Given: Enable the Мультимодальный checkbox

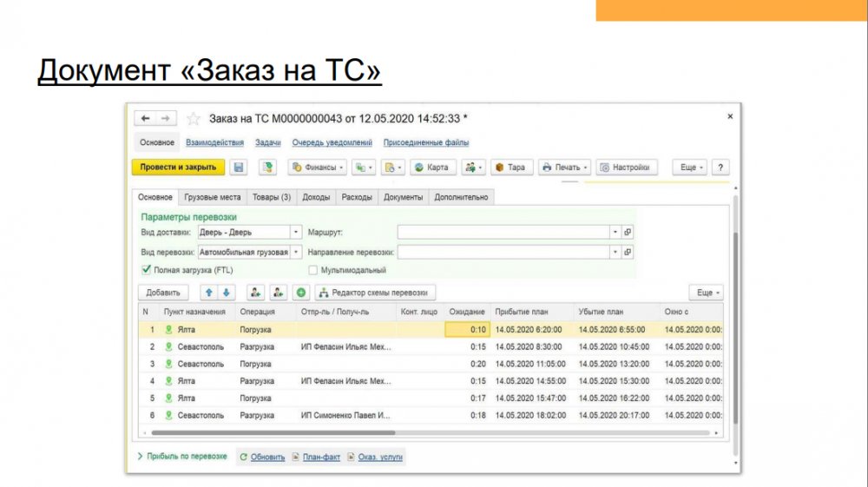Looking at the screenshot, I should click(x=313, y=270).
